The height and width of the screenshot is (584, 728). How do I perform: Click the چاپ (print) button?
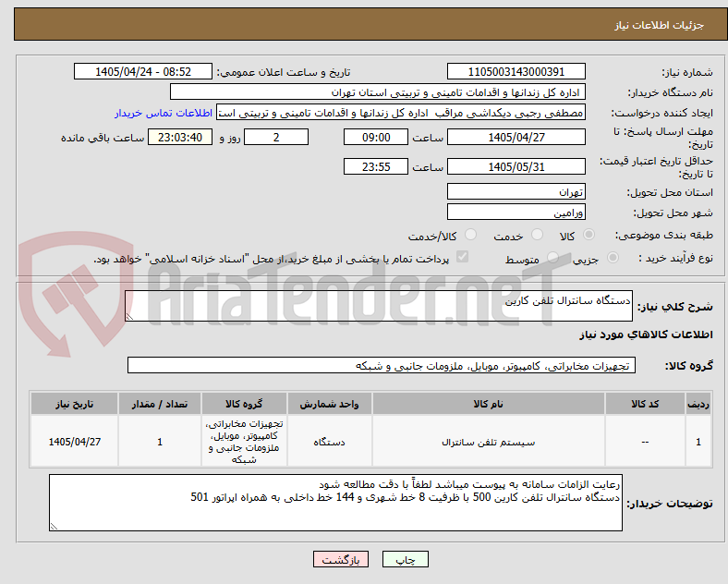pos(405,559)
